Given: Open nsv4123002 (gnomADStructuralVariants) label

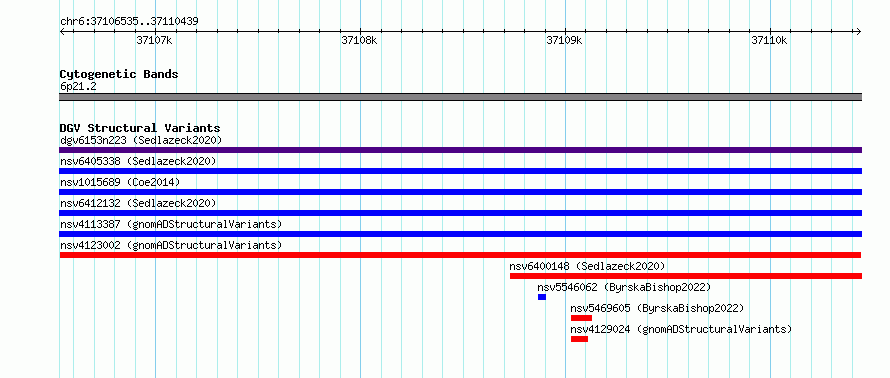Looking at the screenshot, I should pyautogui.click(x=171, y=245).
